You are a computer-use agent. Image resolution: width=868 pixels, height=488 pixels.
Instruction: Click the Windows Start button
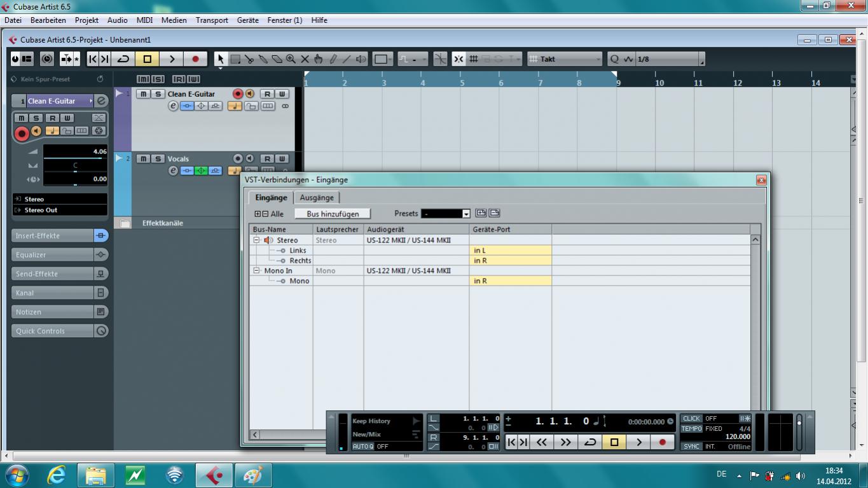16,475
